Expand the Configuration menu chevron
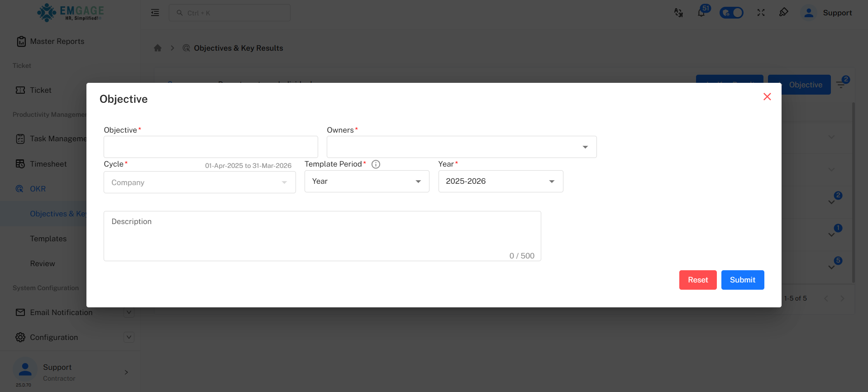The width and height of the screenshot is (868, 392). click(129, 337)
